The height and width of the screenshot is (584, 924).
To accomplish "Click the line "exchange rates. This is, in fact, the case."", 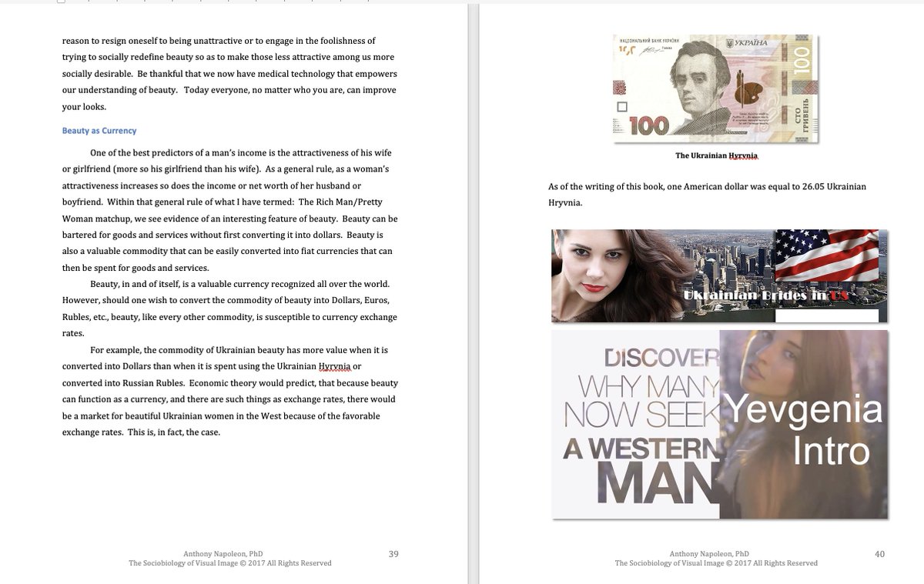I will (x=141, y=432).
